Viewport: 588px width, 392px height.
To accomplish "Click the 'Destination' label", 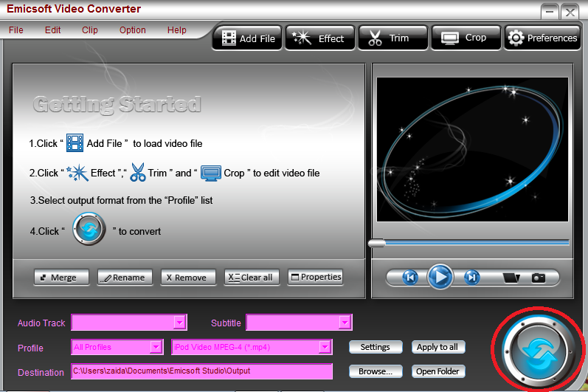I will coord(41,373).
